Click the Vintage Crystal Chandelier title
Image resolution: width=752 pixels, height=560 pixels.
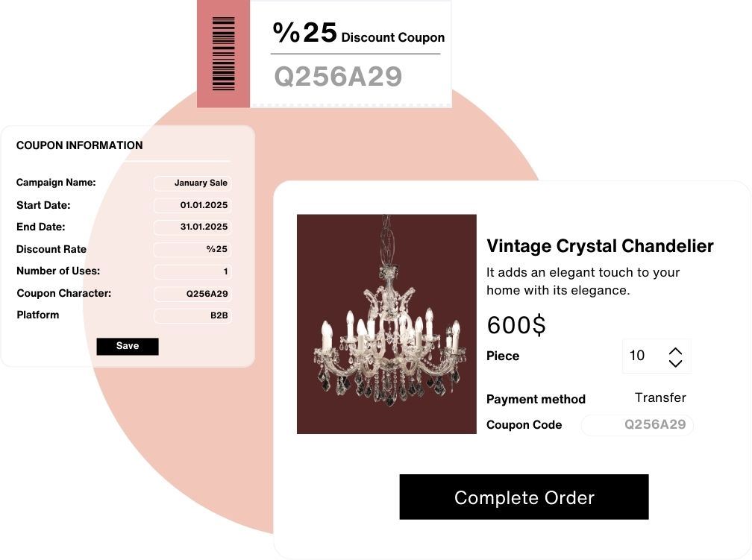[x=600, y=246]
